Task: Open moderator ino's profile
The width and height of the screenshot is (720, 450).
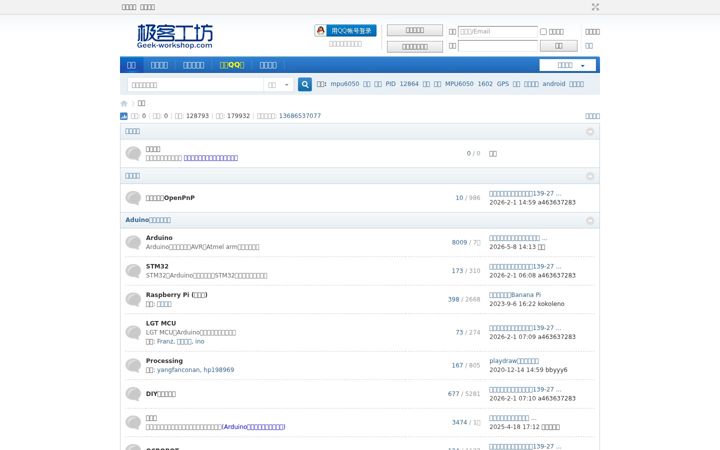Action: click(200, 342)
